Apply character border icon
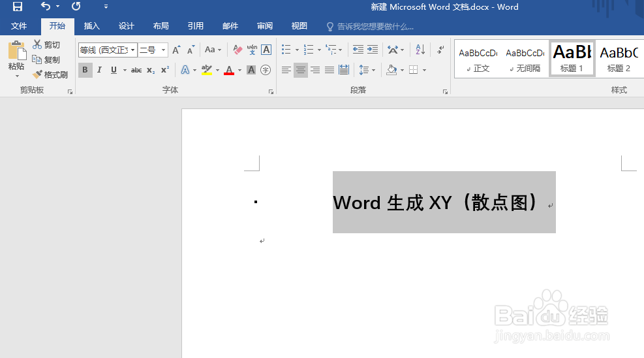644x358 pixels. (266, 50)
